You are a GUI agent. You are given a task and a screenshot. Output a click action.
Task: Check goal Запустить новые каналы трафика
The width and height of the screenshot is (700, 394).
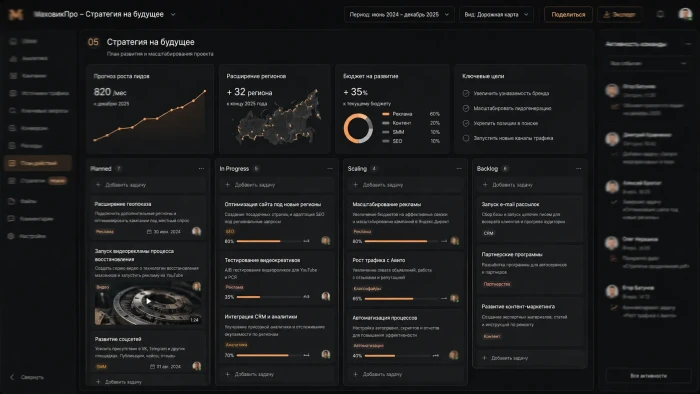(466, 138)
